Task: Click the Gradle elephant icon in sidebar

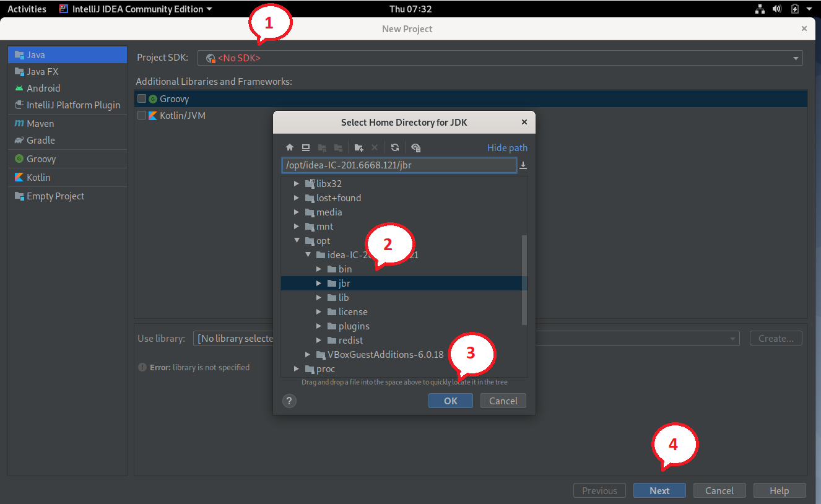Action: pos(19,140)
